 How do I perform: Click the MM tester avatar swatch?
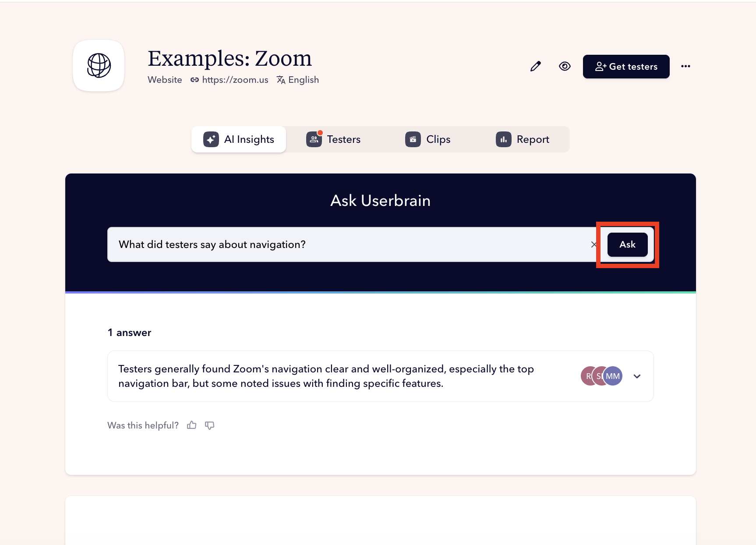click(613, 376)
